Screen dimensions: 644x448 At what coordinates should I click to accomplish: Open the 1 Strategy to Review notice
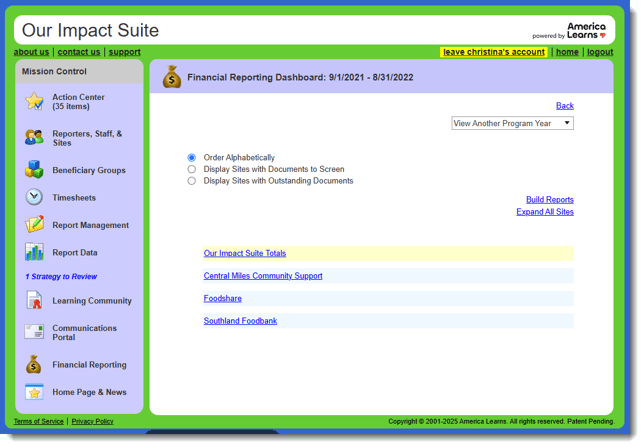click(61, 277)
